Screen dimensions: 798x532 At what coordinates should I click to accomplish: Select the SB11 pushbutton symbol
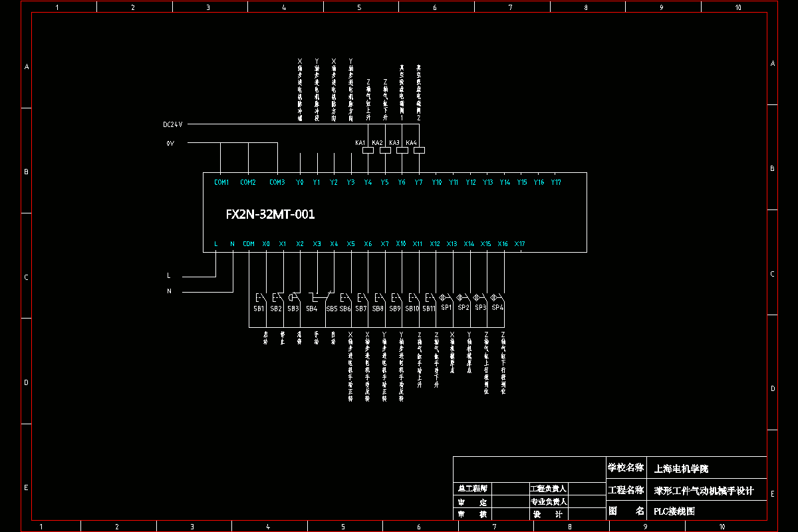coord(430,298)
